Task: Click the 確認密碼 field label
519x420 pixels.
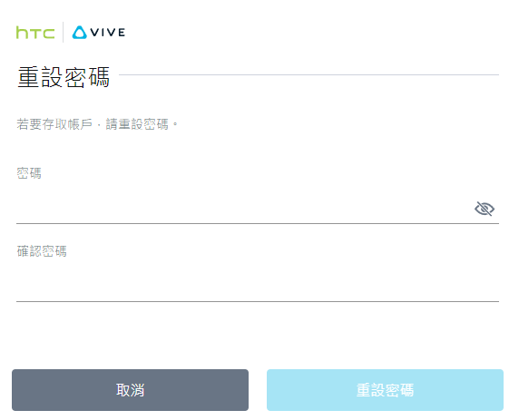Action: point(42,251)
